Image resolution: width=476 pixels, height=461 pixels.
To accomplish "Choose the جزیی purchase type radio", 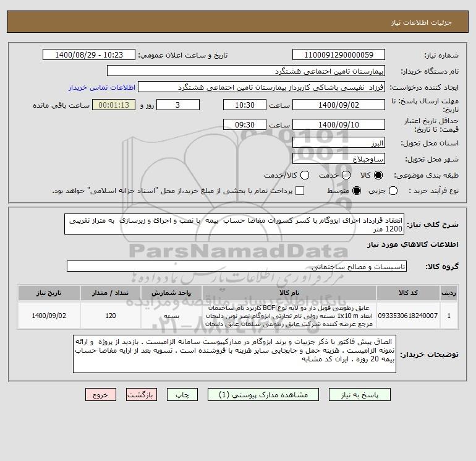I will point(393,191).
